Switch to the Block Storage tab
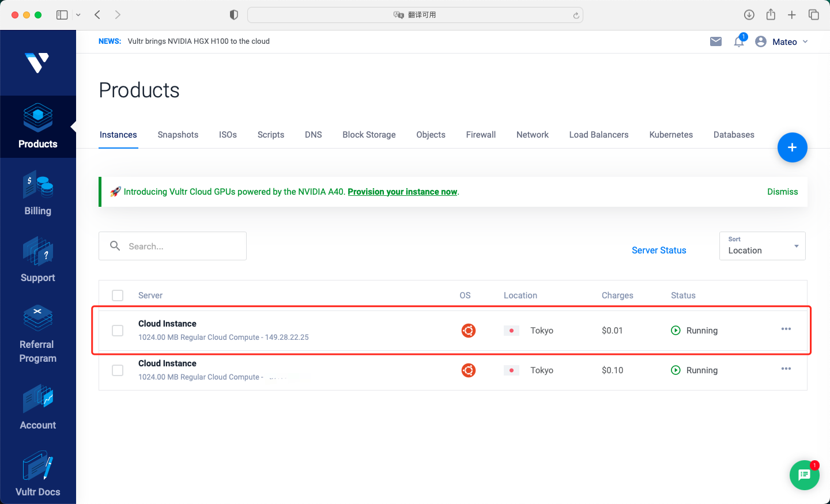The height and width of the screenshot is (504, 830). (x=369, y=135)
